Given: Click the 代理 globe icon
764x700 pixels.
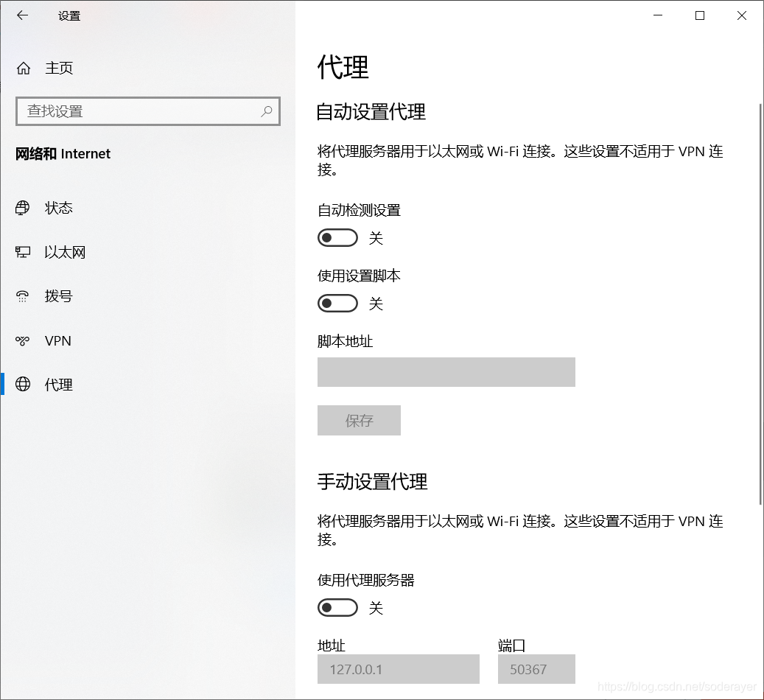Looking at the screenshot, I should point(23,385).
